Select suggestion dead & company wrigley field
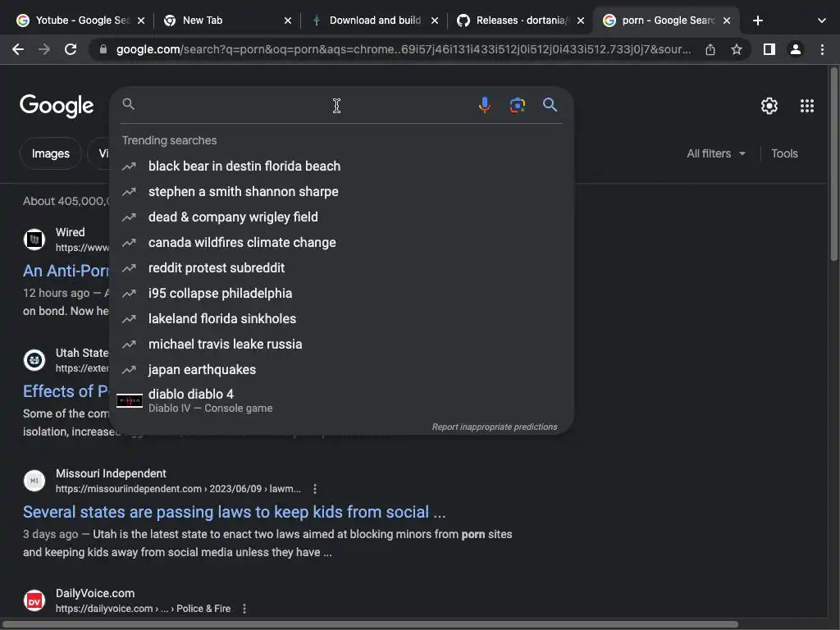This screenshot has height=630, width=840. (341, 217)
